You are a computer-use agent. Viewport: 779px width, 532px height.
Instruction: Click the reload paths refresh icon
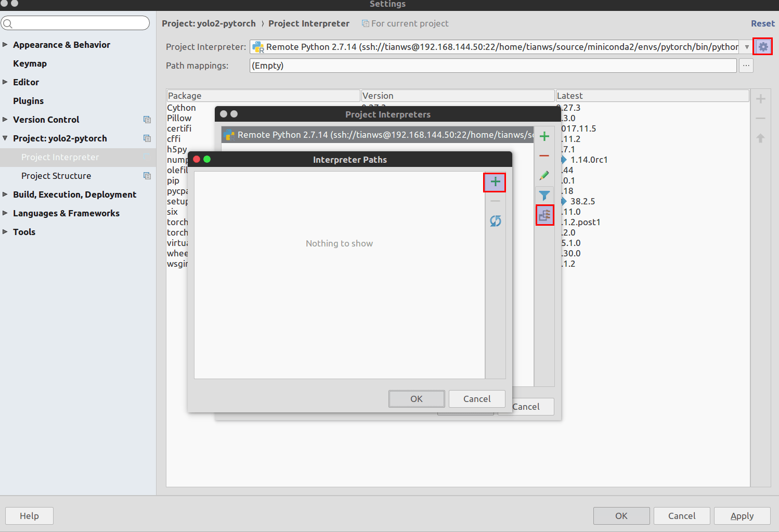coord(495,221)
